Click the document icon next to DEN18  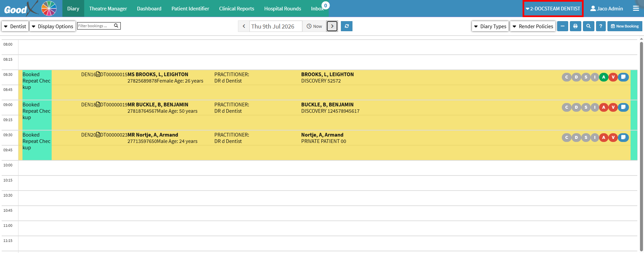[98, 105]
